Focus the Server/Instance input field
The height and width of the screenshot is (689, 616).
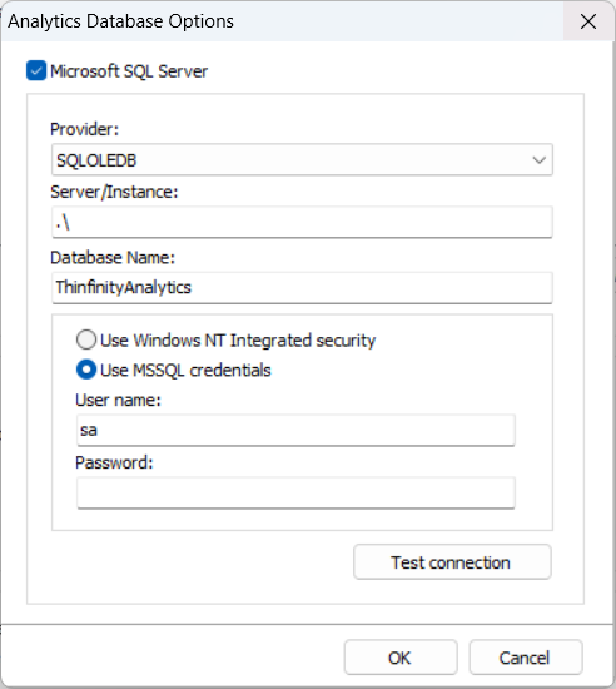pyautogui.click(x=302, y=222)
